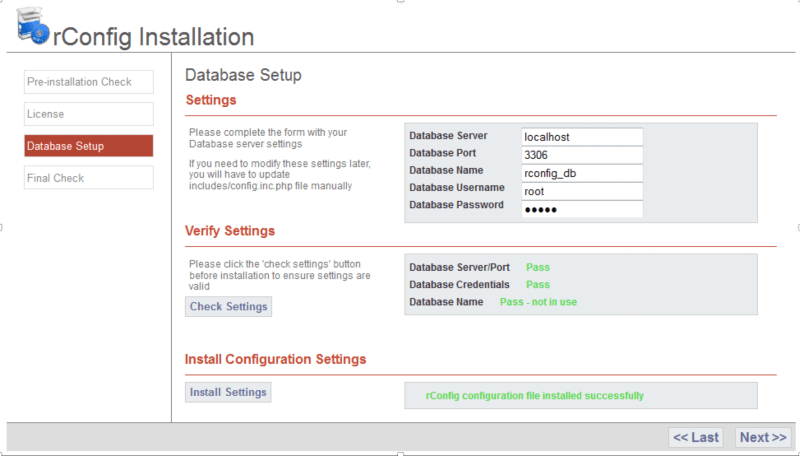
Task: Click the rConfig logo icon
Action: (33, 26)
